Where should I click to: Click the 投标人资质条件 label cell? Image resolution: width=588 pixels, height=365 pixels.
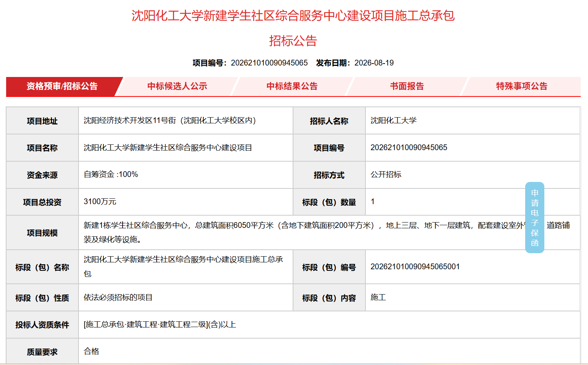coord(42,325)
